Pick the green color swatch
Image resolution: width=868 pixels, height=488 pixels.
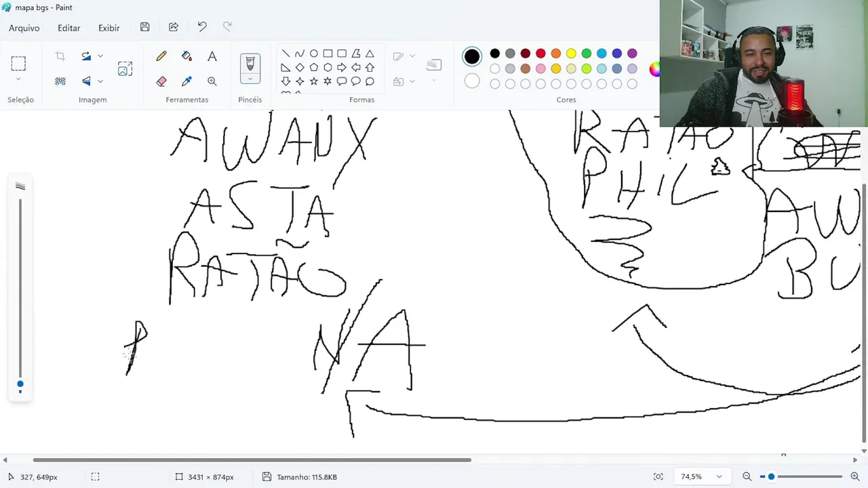(587, 54)
